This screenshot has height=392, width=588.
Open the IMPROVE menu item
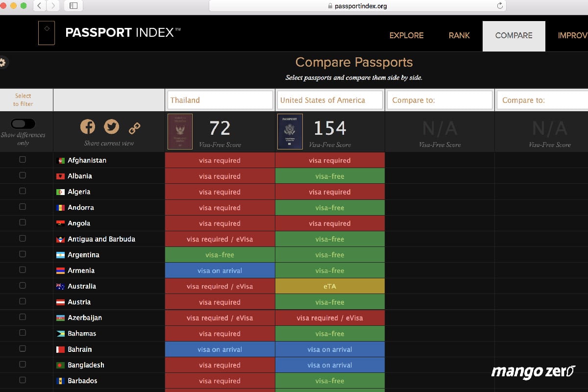click(573, 35)
